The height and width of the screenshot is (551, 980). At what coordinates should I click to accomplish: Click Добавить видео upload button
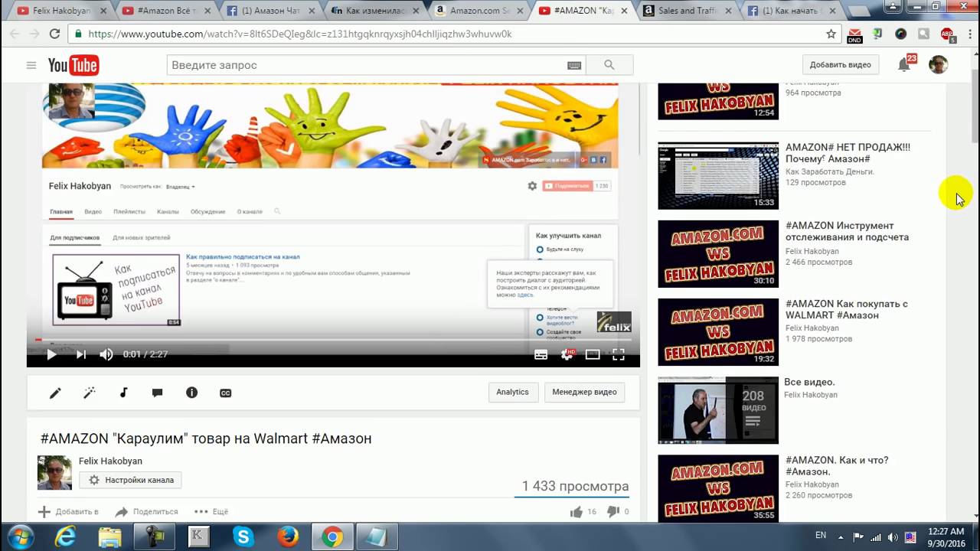click(x=841, y=65)
